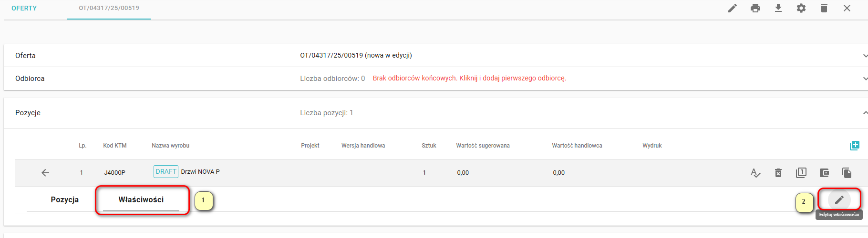Click the spellcheck validate icon in row
This screenshot has width=868, height=238.
coord(755,173)
